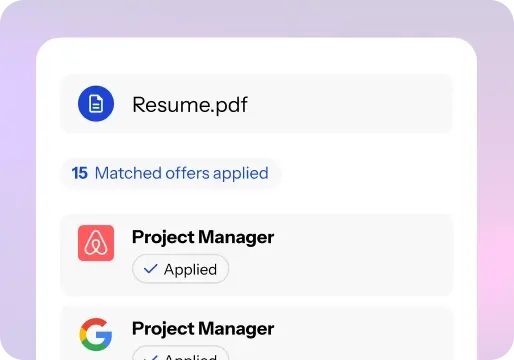514x360 pixels.
Task: Click the white card background below Resume
Action: [367, 173]
